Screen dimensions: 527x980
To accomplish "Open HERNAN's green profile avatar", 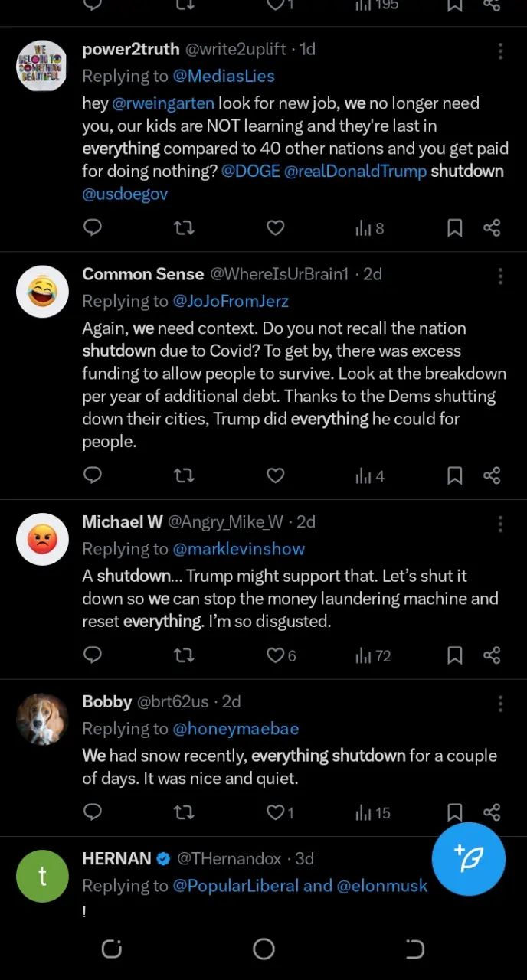I will 43,876.
